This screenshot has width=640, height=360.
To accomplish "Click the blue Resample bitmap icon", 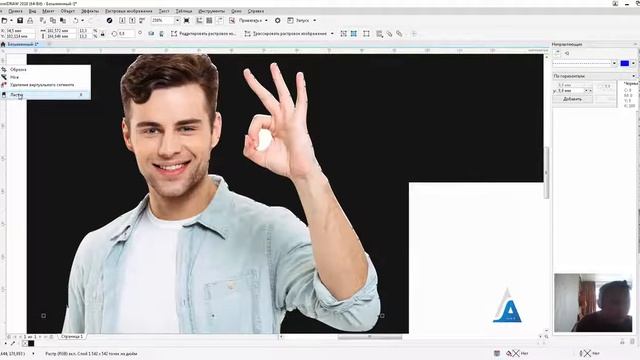I will point(354,34).
